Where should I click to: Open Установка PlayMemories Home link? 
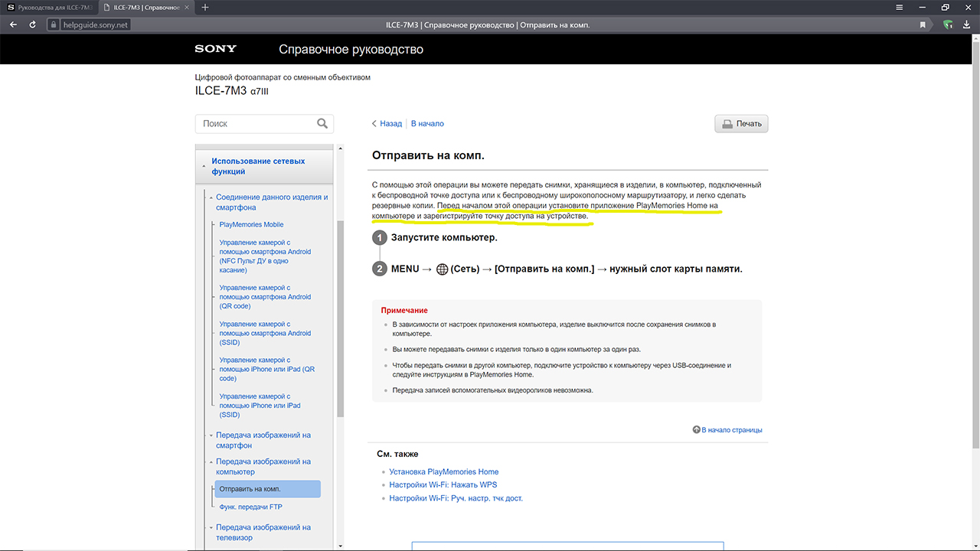[444, 471]
